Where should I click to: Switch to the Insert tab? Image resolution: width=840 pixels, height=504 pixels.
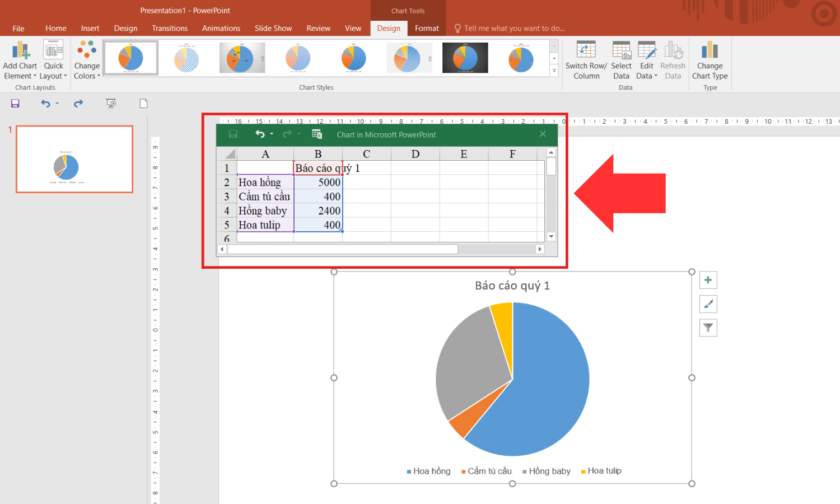90,28
